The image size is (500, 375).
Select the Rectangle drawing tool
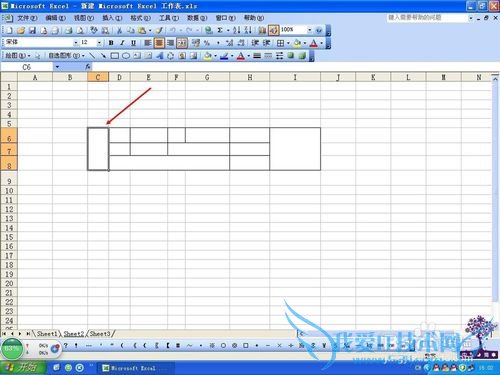[x=115, y=56]
